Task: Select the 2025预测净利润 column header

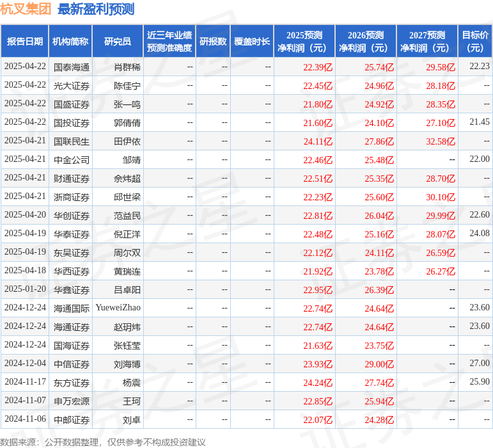Action: (304, 41)
